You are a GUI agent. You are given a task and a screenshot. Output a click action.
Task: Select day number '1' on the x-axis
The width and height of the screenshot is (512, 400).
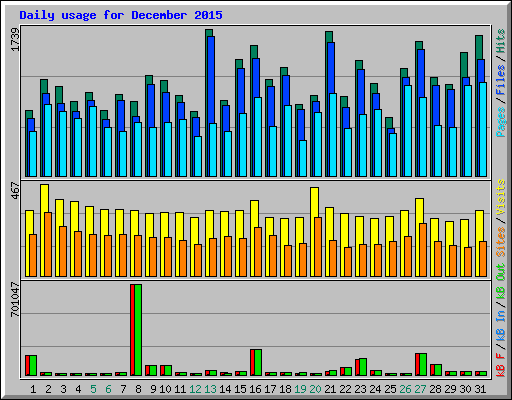[x=33, y=389]
